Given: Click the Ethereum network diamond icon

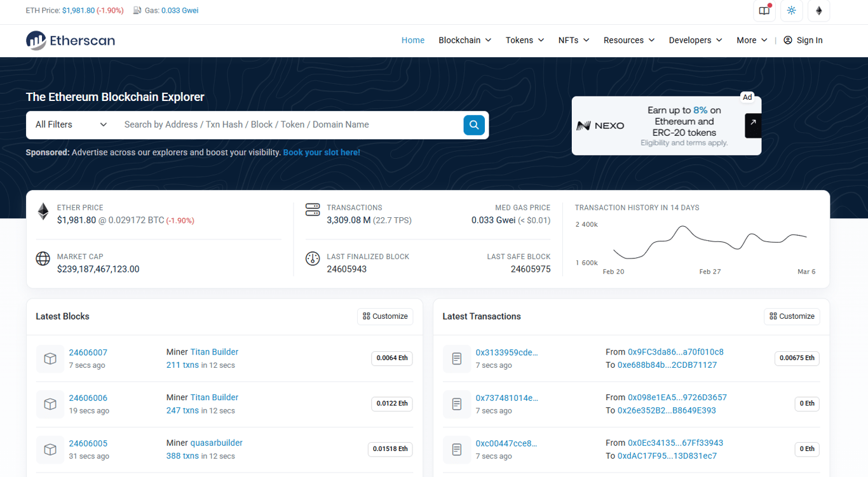Looking at the screenshot, I should point(818,11).
